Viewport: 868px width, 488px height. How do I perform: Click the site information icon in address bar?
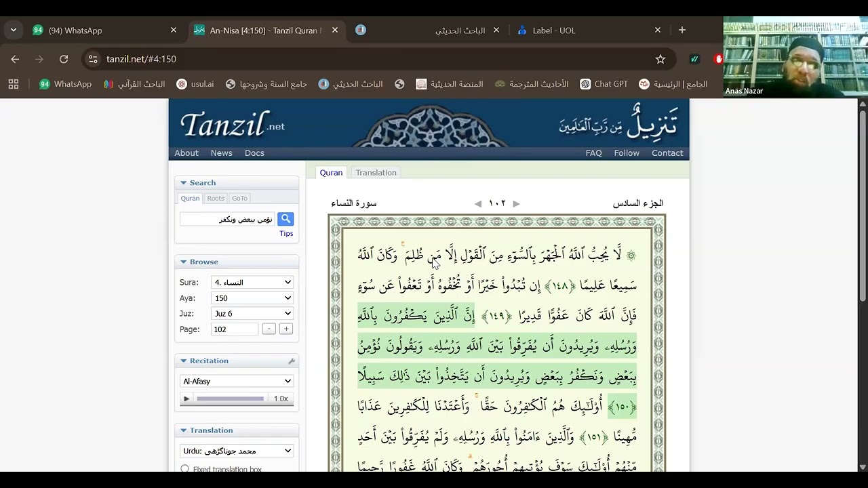(x=93, y=59)
